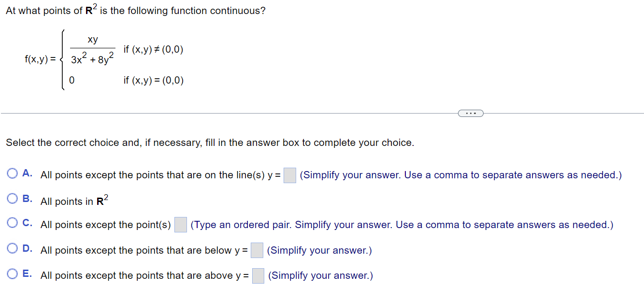The width and height of the screenshot is (644, 302).
Task: Click the y= answer box for choice E
Action: [x=258, y=275]
